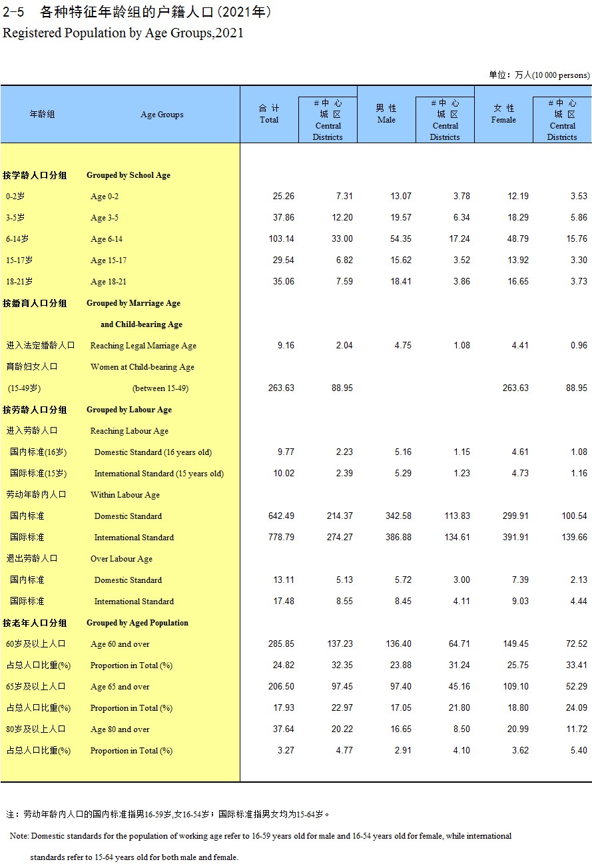The width and height of the screenshot is (592, 868).
Task: Click the '合计 Total' column header
Action: point(269,114)
